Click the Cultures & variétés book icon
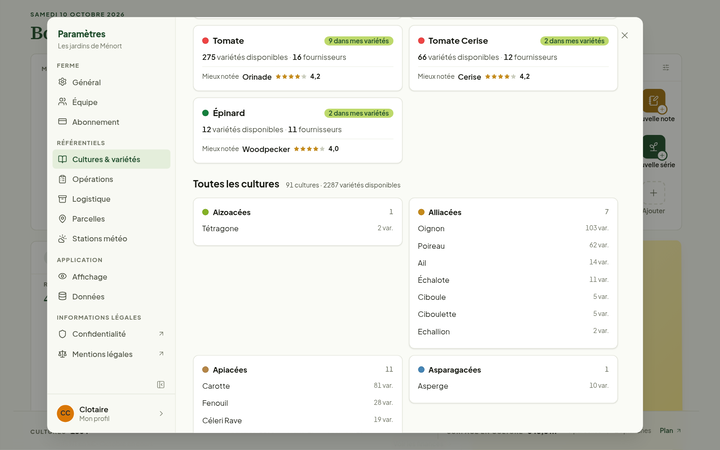The height and width of the screenshot is (450, 720). tap(62, 159)
